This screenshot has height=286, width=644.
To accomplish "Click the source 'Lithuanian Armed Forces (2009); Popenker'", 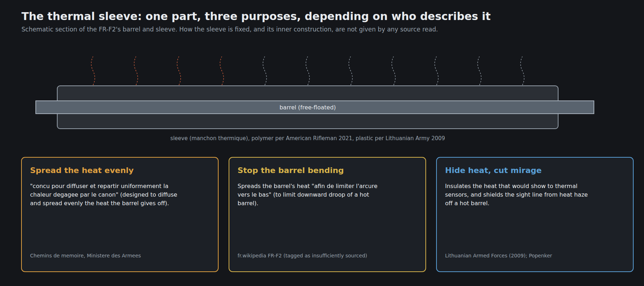I will point(498,256).
